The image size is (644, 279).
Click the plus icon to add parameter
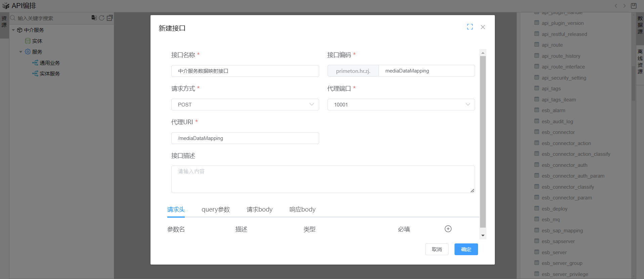point(448,229)
